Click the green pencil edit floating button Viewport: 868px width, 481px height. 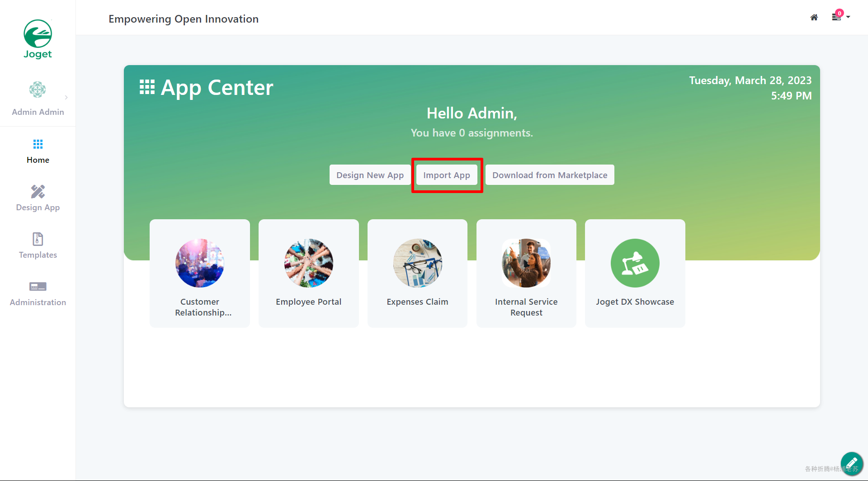(852, 463)
